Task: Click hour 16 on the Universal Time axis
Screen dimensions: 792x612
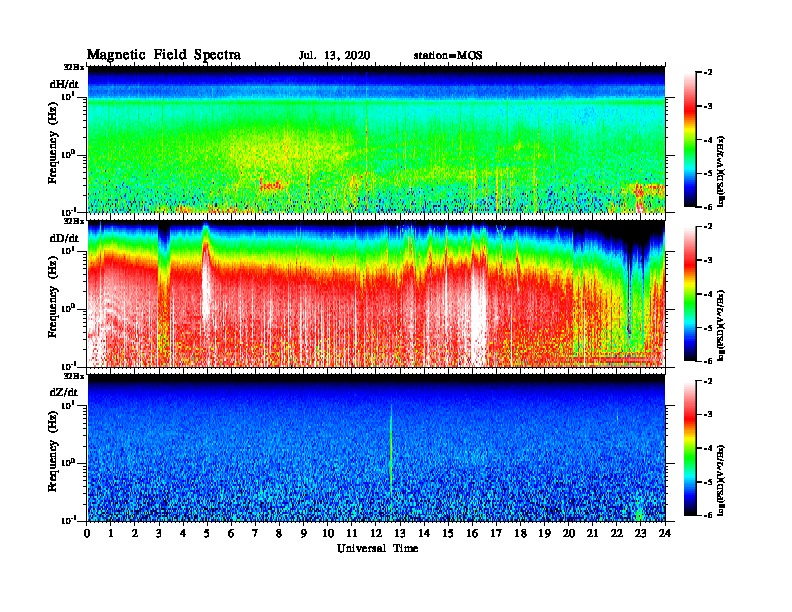Action: (473, 534)
